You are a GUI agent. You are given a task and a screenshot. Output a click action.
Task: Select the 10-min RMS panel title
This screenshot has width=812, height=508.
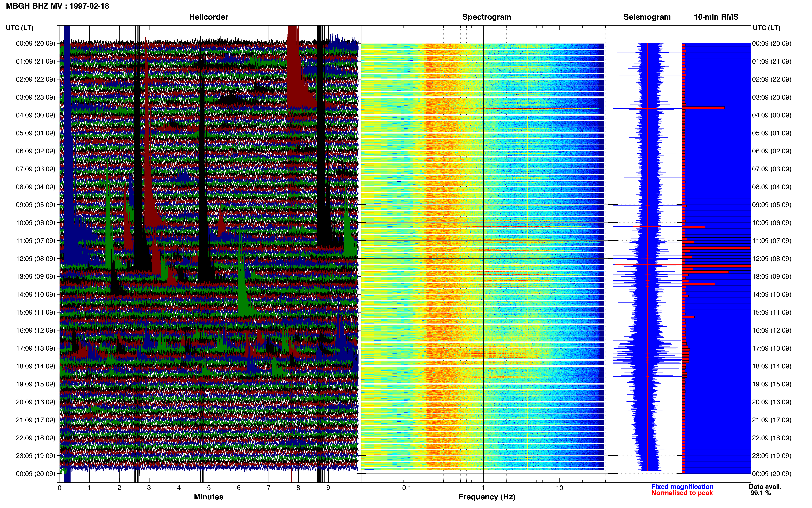coord(716,17)
